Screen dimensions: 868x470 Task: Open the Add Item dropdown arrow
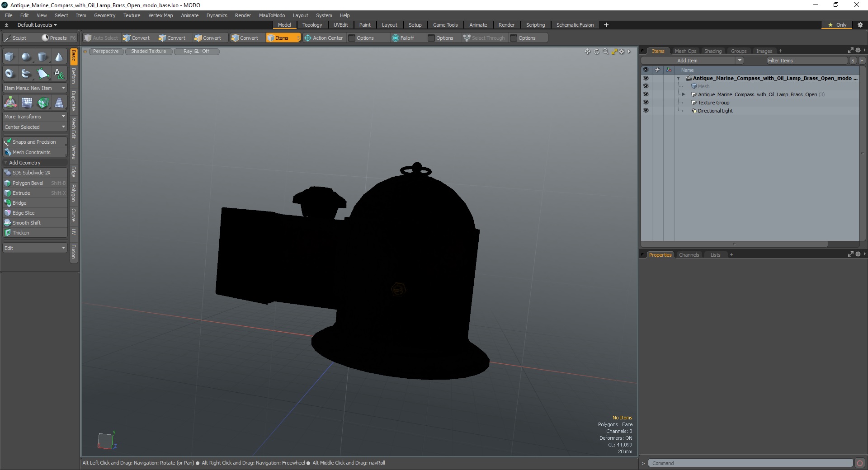[740, 61]
